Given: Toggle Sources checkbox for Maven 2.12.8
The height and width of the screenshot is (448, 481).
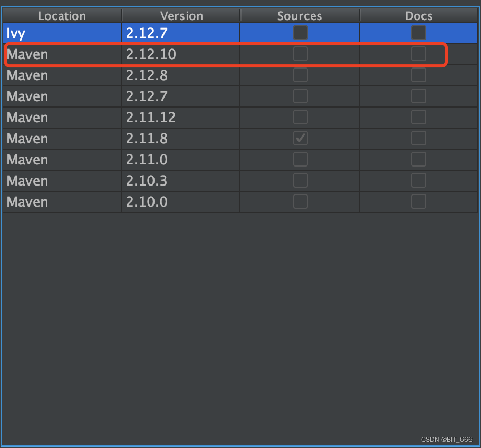Looking at the screenshot, I should coord(300,75).
